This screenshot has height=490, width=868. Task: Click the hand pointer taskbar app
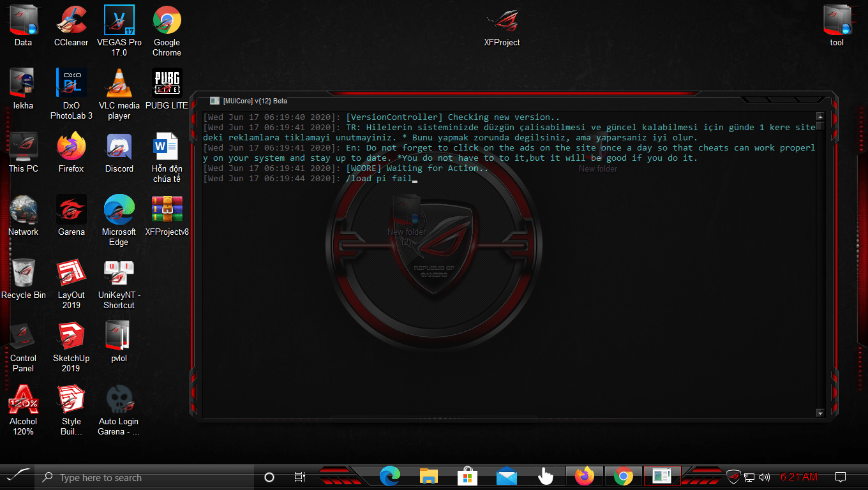[x=545, y=477]
